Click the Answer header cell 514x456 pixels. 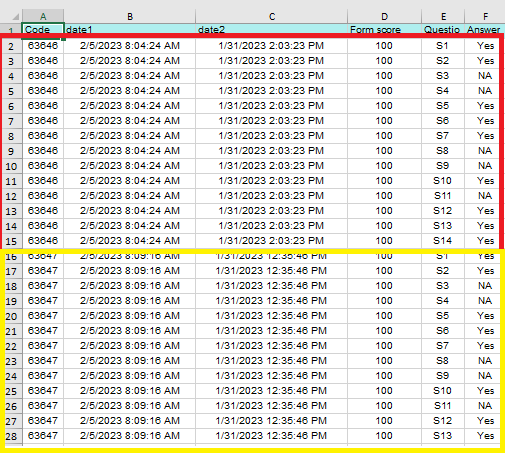485,29
